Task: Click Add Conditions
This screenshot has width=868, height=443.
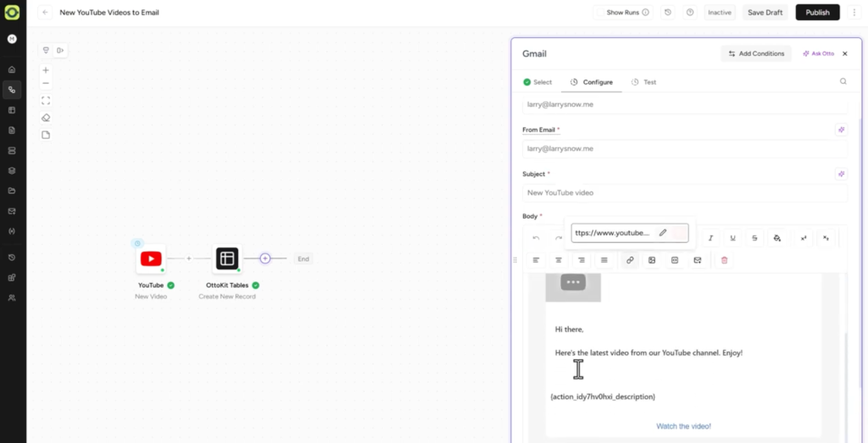Action: (756, 53)
